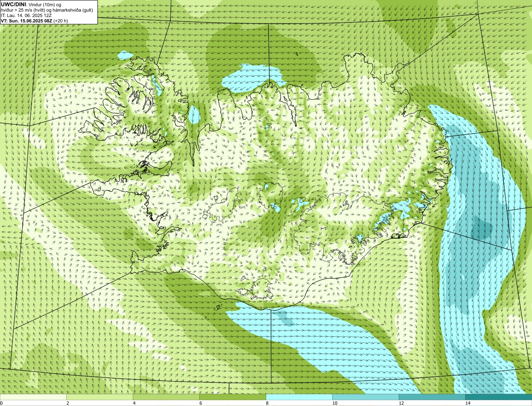Click the legend scale label "2"
This screenshot has height=406, width=532.
tap(67, 403)
